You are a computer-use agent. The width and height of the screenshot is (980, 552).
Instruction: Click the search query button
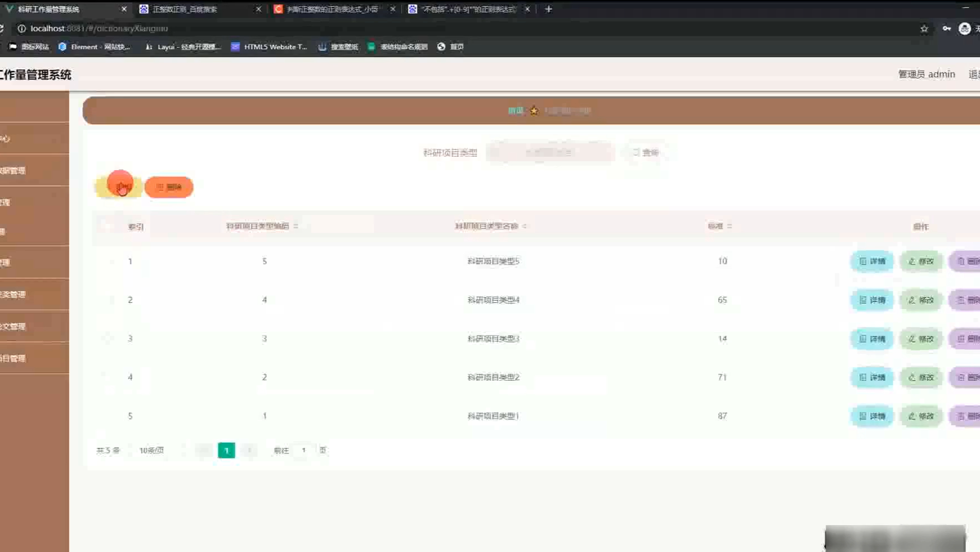[x=646, y=152]
